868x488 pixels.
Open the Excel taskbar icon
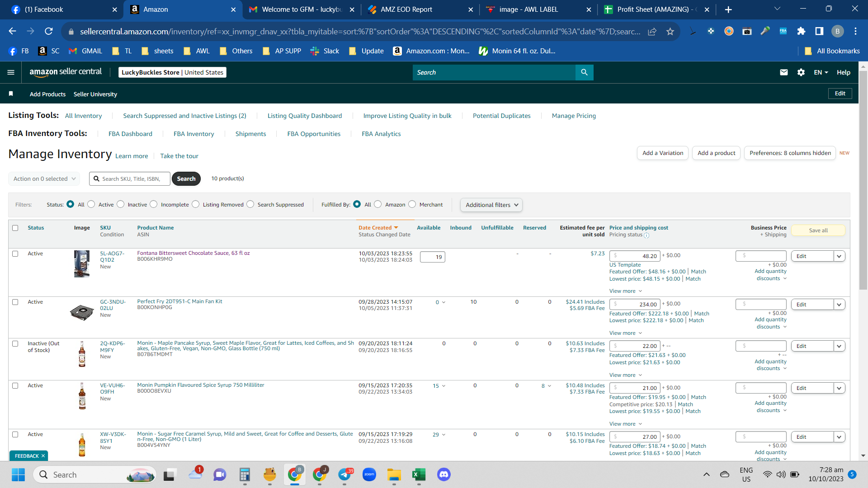click(x=419, y=474)
